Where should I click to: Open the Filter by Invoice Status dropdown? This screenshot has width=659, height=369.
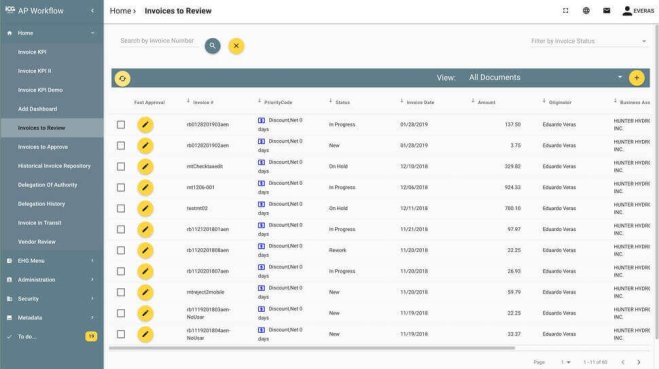click(x=588, y=41)
